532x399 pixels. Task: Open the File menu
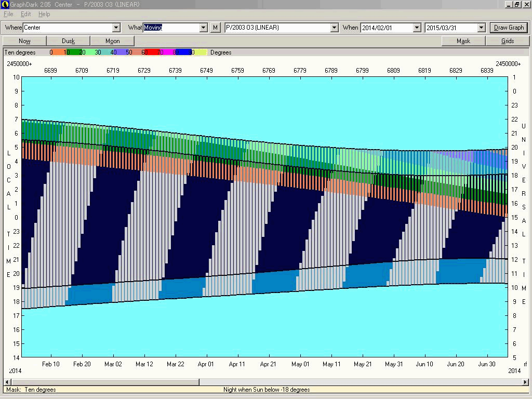pyautogui.click(x=8, y=14)
